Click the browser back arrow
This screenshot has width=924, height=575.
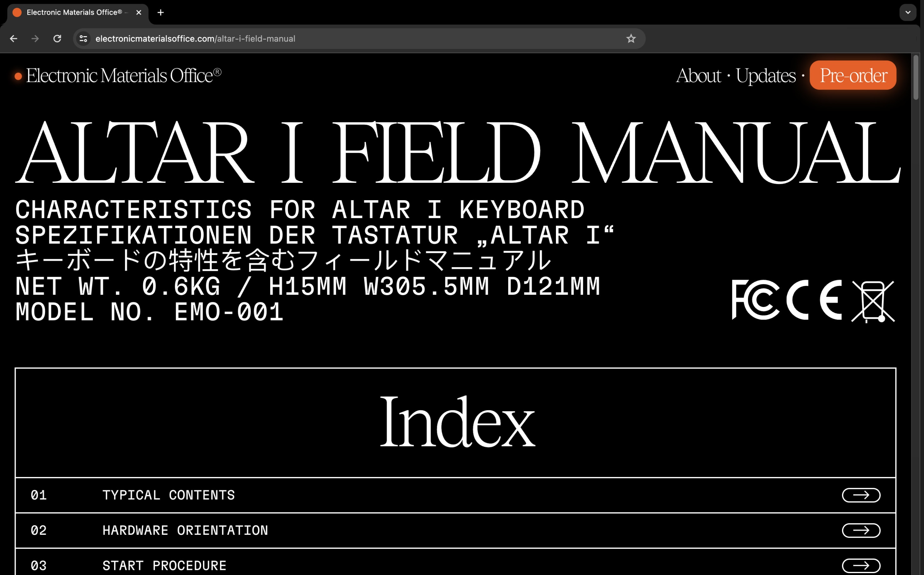14,38
